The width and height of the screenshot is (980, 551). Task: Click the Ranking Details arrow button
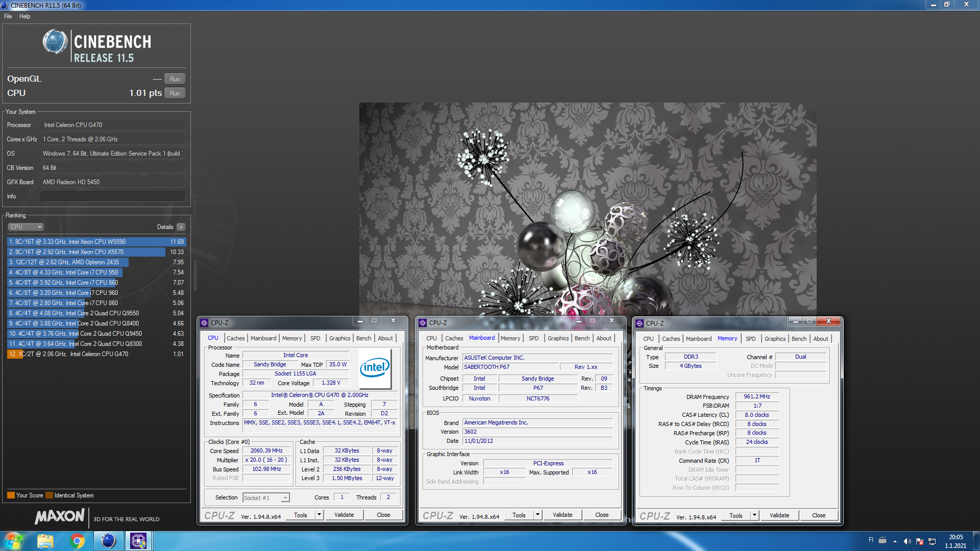[181, 227]
